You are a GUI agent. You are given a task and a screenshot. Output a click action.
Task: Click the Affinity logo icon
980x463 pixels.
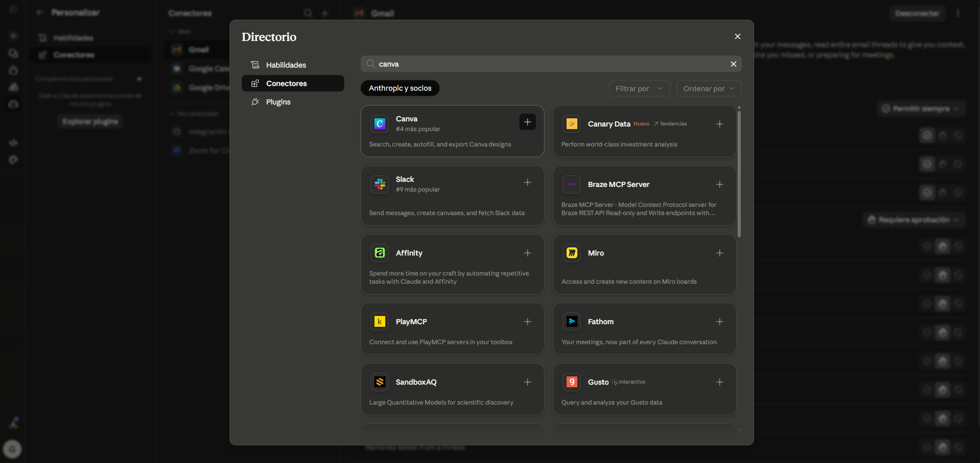[x=380, y=252]
